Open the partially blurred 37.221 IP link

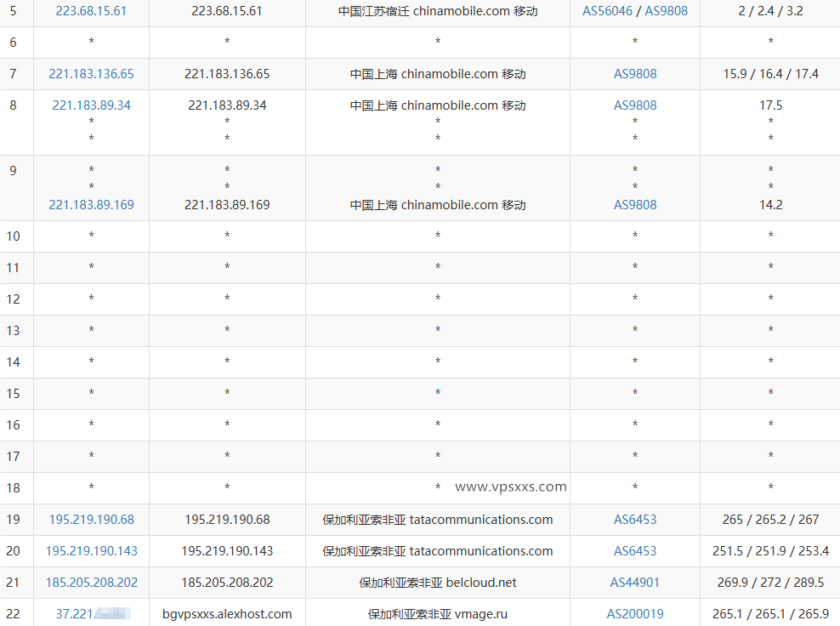click(x=93, y=614)
